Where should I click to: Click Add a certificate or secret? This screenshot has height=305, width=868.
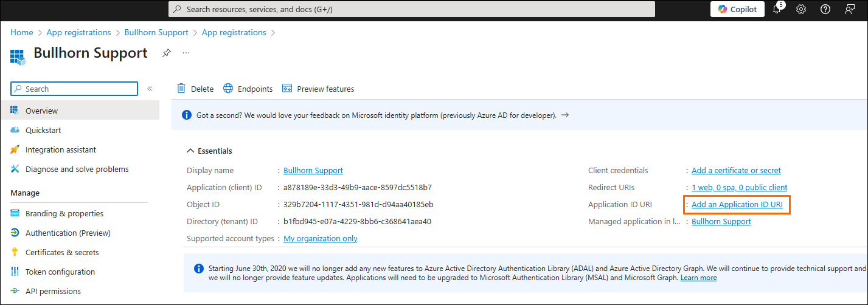click(x=736, y=170)
